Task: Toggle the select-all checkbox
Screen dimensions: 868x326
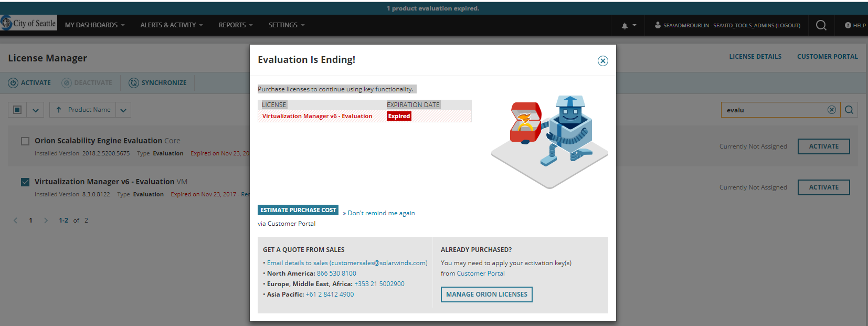Action: tap(17, 110)
